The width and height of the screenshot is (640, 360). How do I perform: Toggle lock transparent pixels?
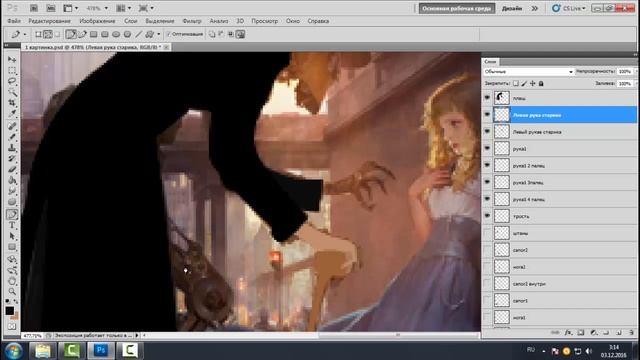(x=516, y=83)
